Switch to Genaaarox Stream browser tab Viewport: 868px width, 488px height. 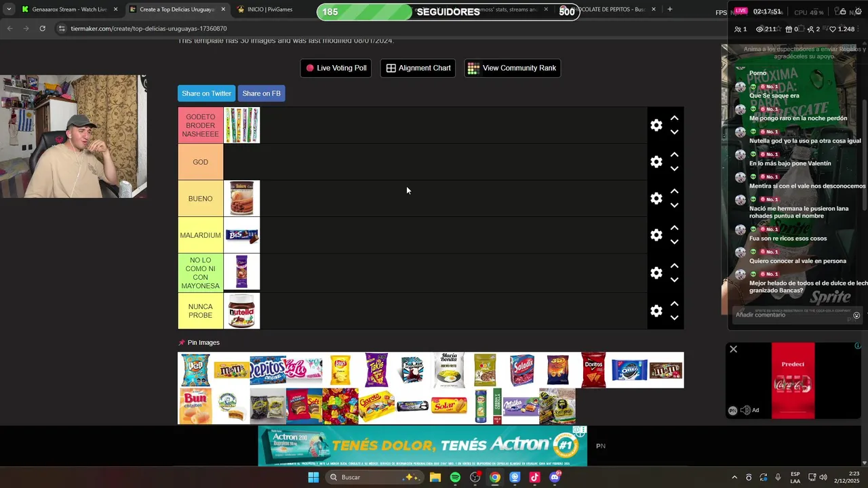69,9
